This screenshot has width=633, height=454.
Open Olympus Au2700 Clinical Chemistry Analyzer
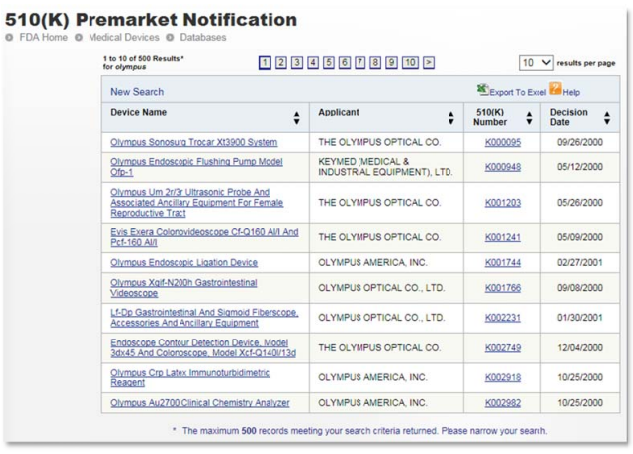tap(199, 403)
